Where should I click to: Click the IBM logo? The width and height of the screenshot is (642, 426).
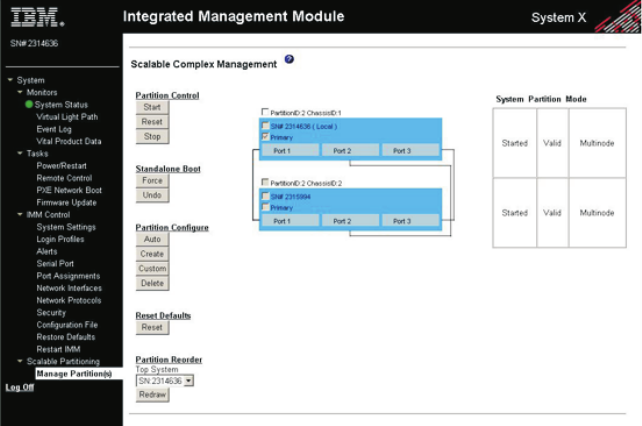tap(37, 18)
